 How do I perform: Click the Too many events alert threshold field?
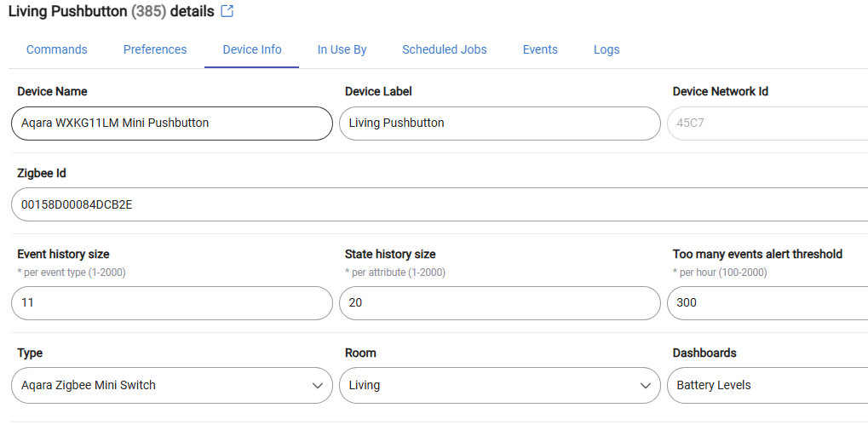tap(767, 303)
